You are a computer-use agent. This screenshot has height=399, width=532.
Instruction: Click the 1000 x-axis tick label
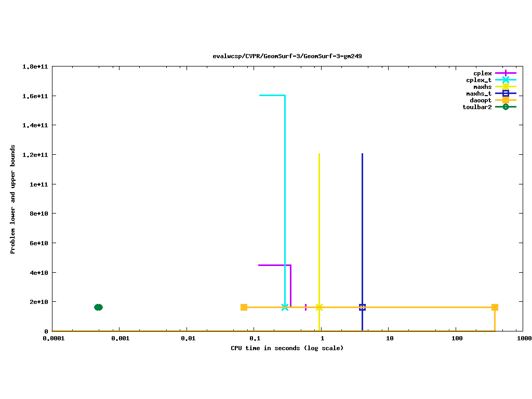[524, 338]
